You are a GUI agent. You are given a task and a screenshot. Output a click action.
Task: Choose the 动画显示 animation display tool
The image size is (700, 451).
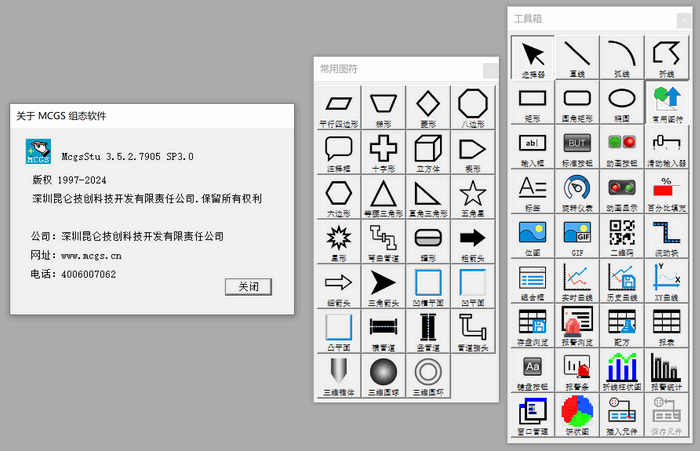pyautogui.click(x=622, y=192)
